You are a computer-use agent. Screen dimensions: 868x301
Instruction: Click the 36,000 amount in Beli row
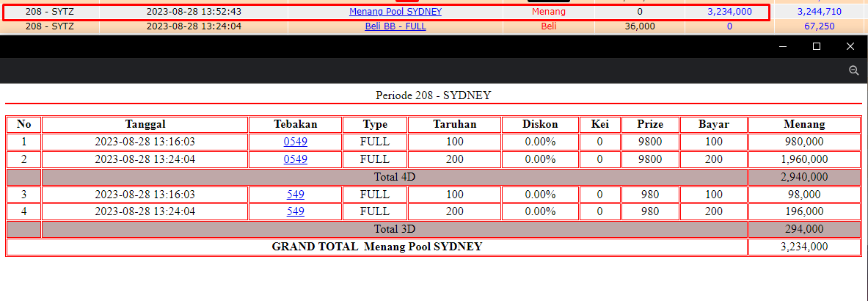click(640, 26)
